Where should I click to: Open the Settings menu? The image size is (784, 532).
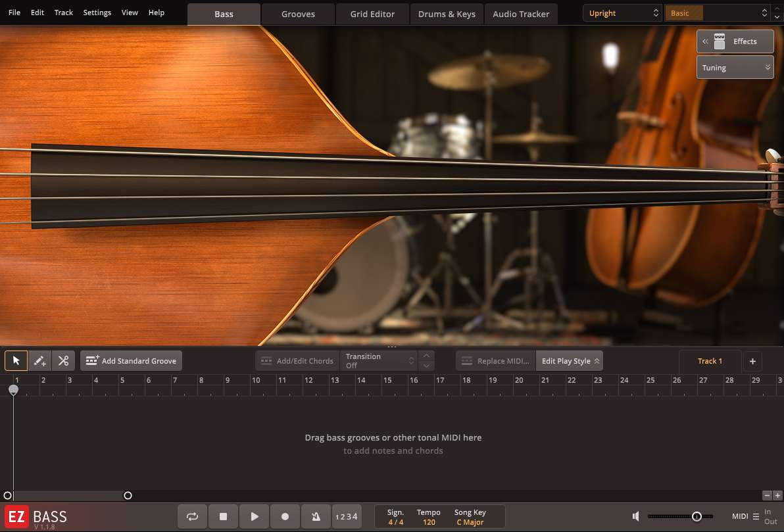coord(97,12)
